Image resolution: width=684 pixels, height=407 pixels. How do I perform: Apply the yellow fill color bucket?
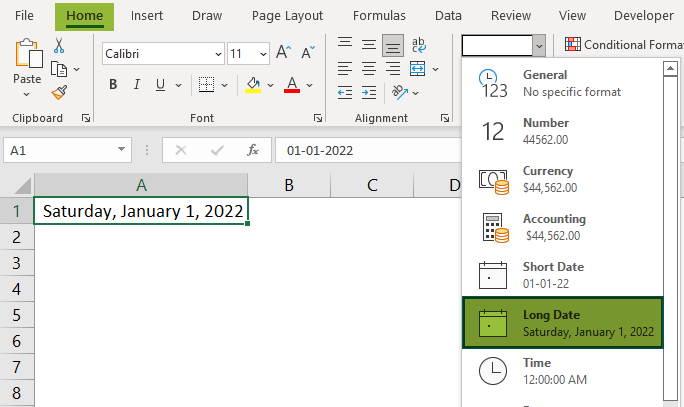coord(253,85)
